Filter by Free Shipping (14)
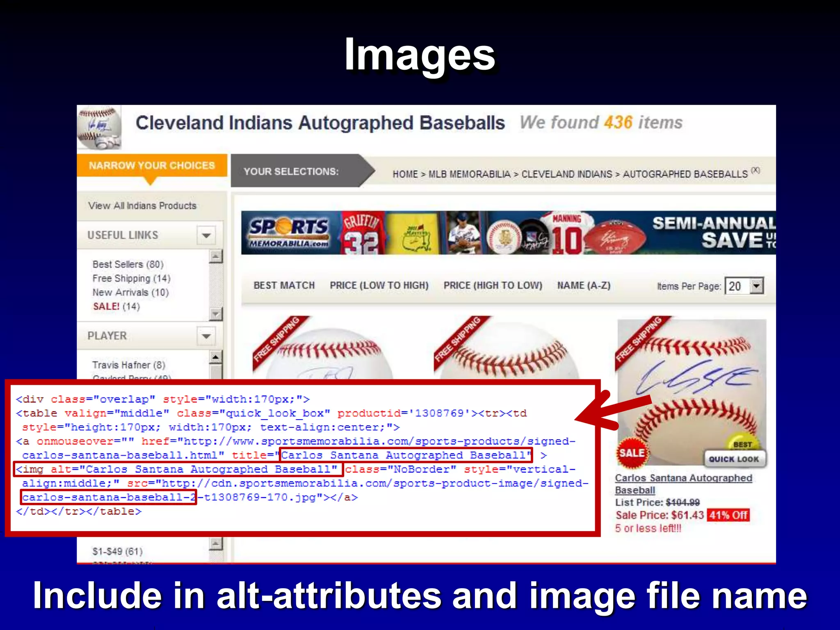 (131, 278)
